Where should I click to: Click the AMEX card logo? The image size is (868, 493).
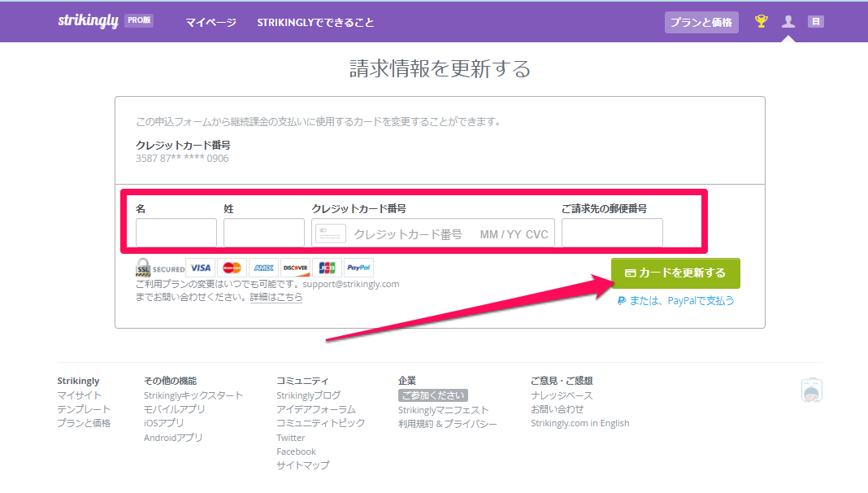[x=263, y=268]
